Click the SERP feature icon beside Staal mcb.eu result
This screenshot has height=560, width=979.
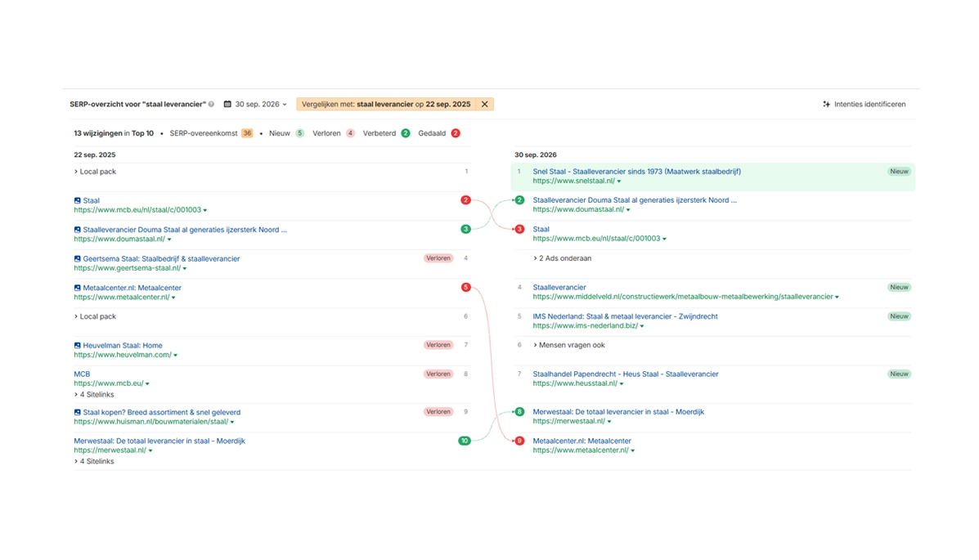[78, 200]
